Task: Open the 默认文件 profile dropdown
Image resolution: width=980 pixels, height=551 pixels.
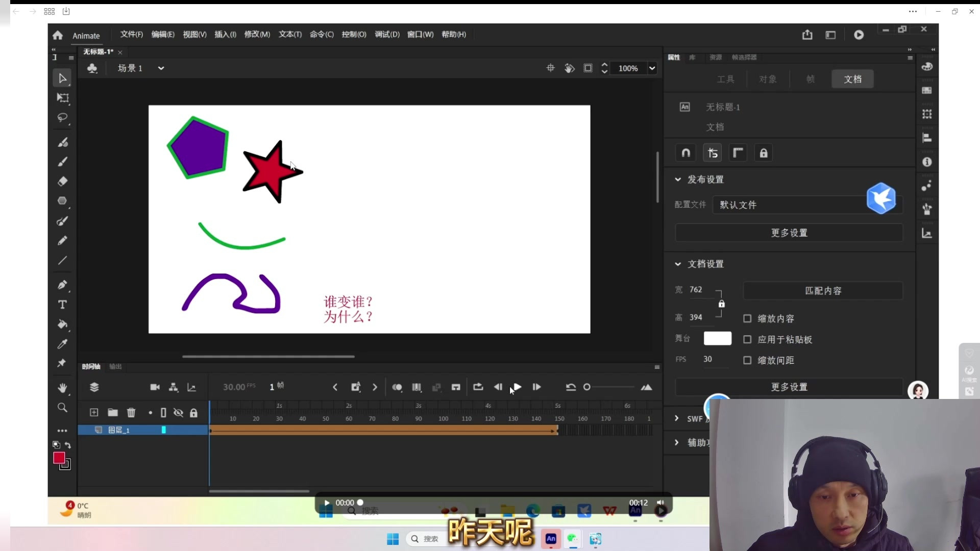Action: tap(807, 205)
